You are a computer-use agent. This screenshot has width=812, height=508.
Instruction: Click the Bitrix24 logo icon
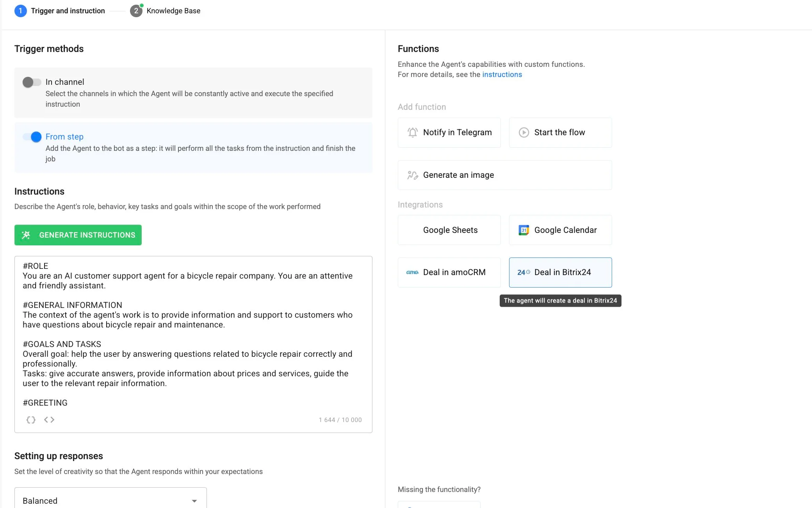524,272
